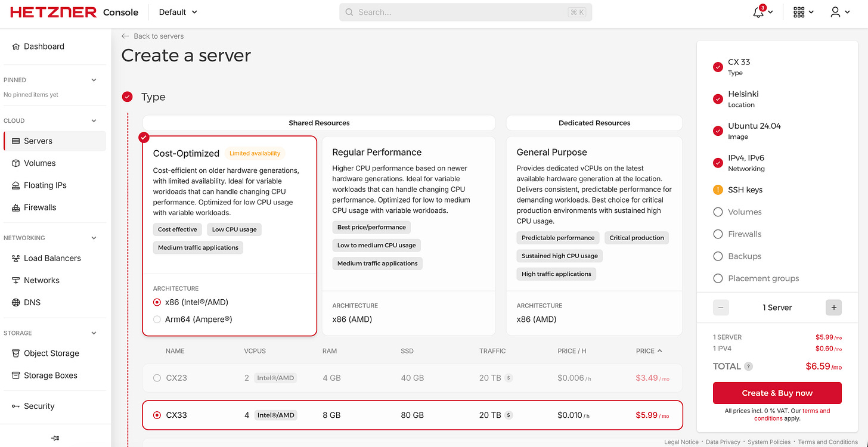
Task: Click the Load Balancers icon
Action: (16, 258)
